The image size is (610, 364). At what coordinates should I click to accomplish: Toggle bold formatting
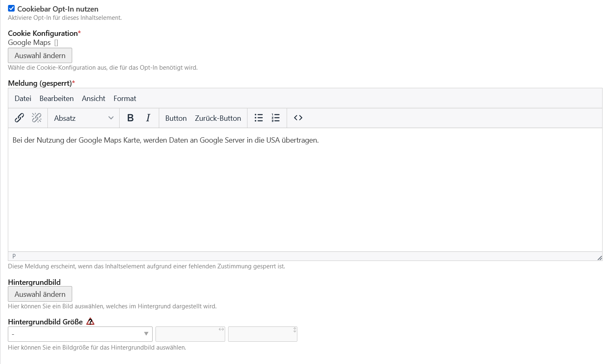point(130,118)
